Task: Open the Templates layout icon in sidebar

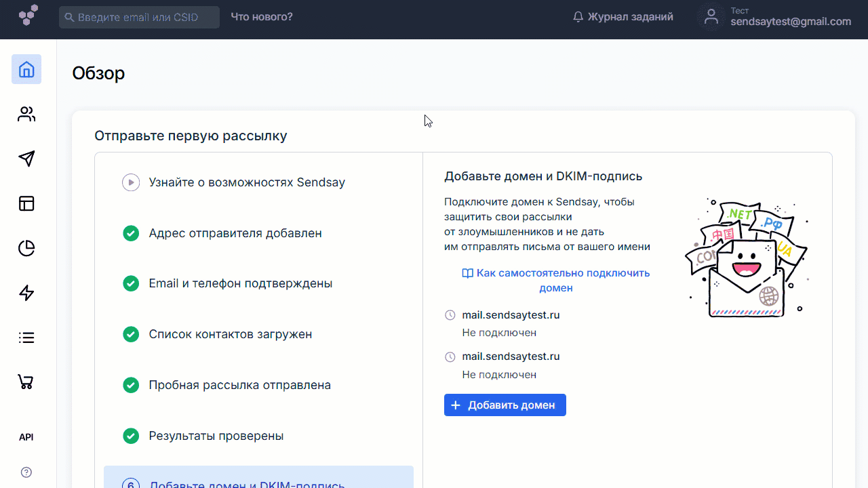Action: click(26, 203)
